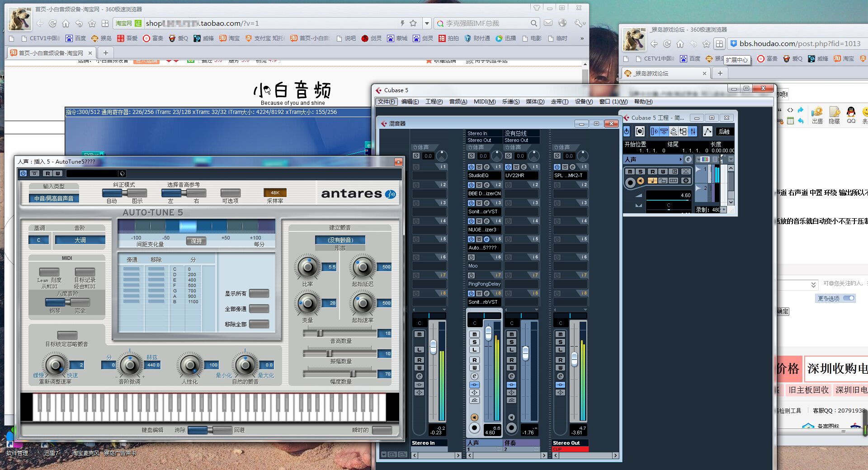Open 文件(F) menu in Cubase
Viewport: 868px width, 470px height.
[x=386, y=102]
